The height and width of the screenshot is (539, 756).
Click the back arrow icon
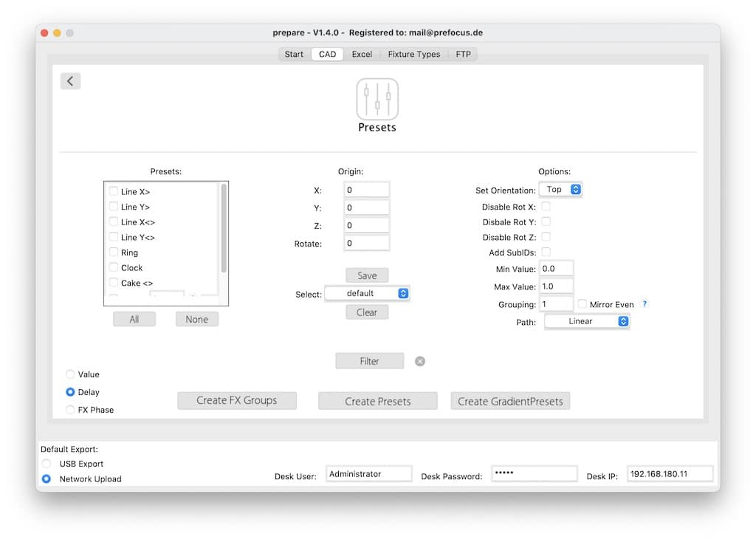pyautogui.click(x=70, y=81)
